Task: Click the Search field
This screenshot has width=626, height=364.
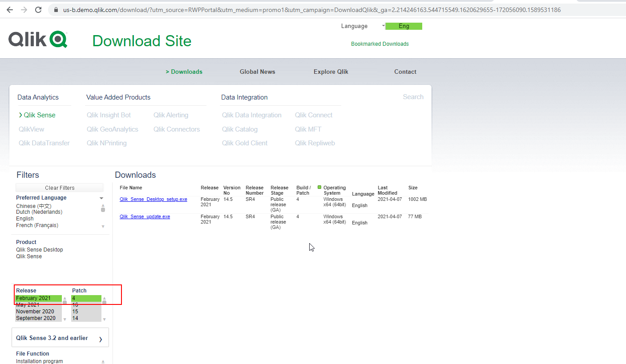Action: tap(412, 96)
